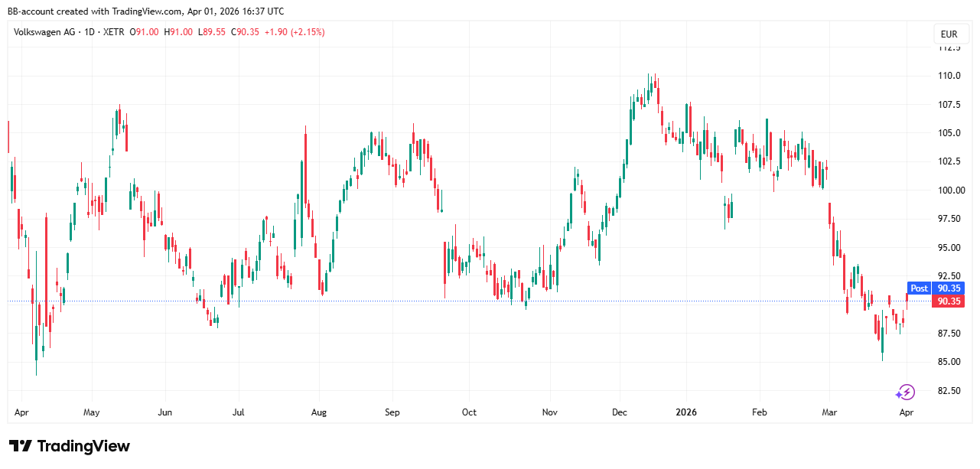Click the Mar marker on the time axis
This screenshot has height=469, width=980.
(x=829, y=412)
